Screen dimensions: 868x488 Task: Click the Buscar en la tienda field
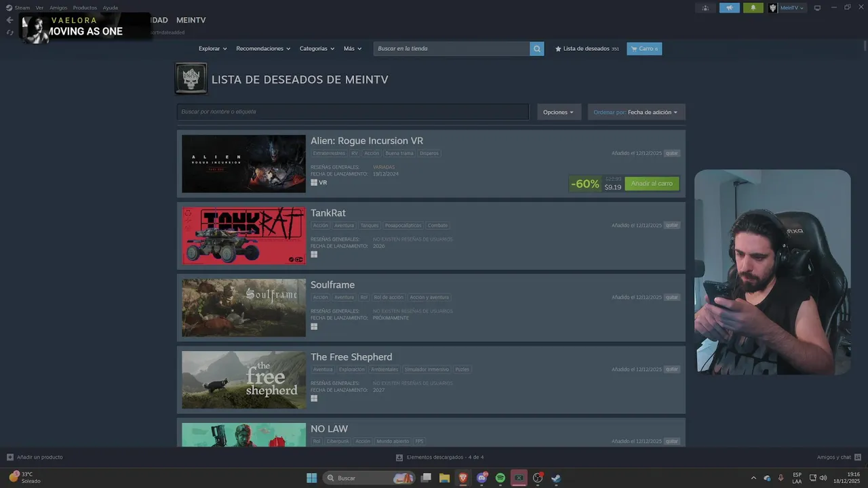click(x=452, y=49)
